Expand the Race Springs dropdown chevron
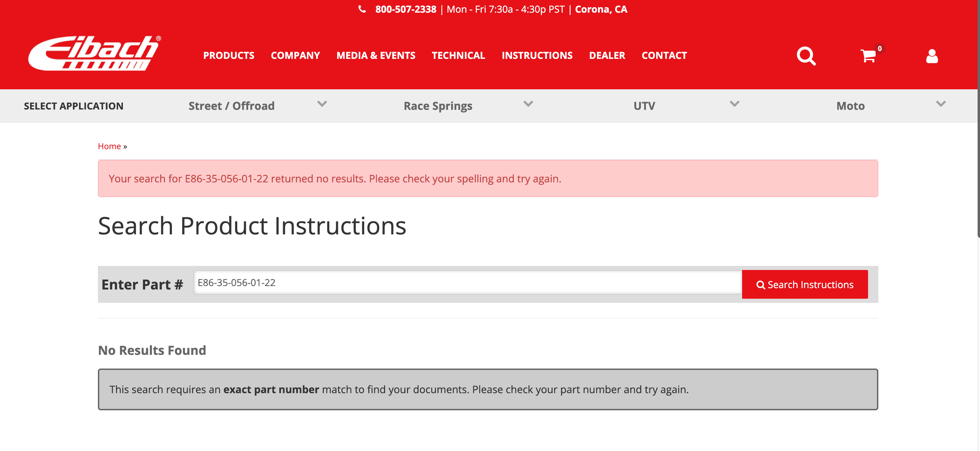The height and width of the screenshot is (451, 980). click(x=528, y=104)
